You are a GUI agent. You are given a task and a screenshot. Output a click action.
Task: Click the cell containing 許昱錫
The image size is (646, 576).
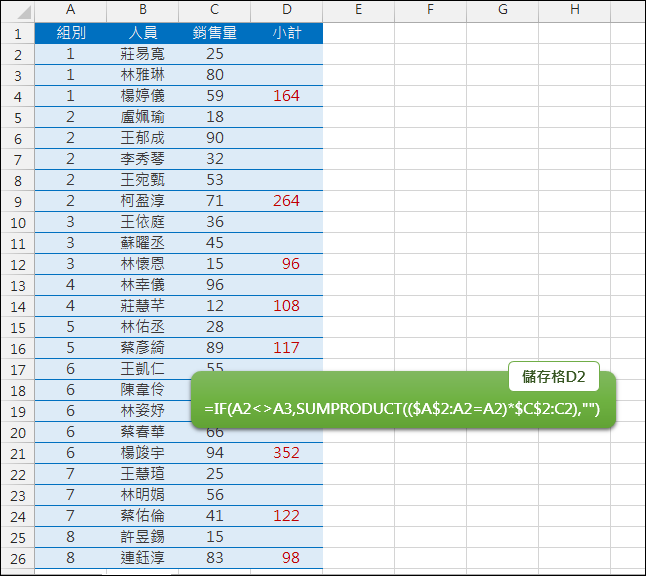point(143,537)
